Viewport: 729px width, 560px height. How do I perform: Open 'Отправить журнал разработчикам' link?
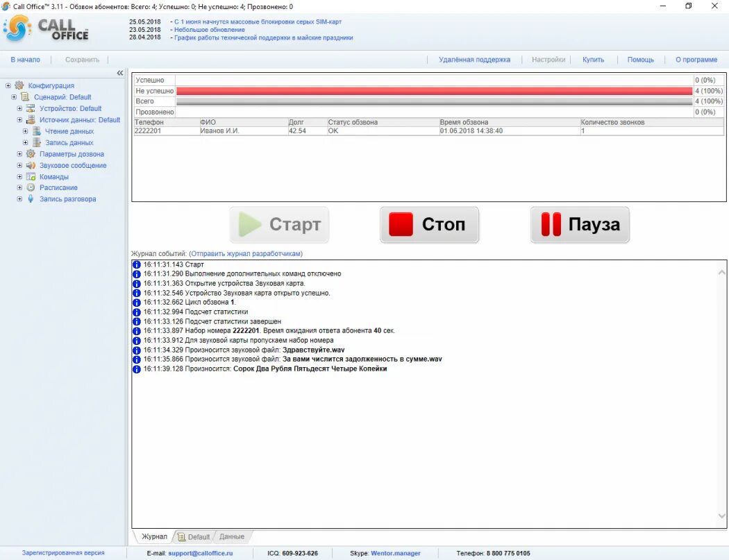click(246, 254)
